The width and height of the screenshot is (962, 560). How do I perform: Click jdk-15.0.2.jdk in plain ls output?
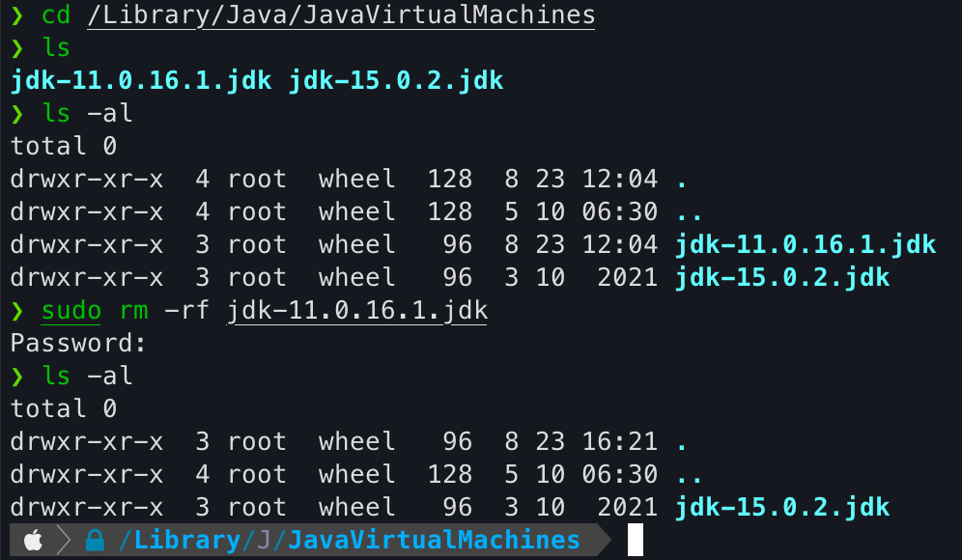(396, 80)
